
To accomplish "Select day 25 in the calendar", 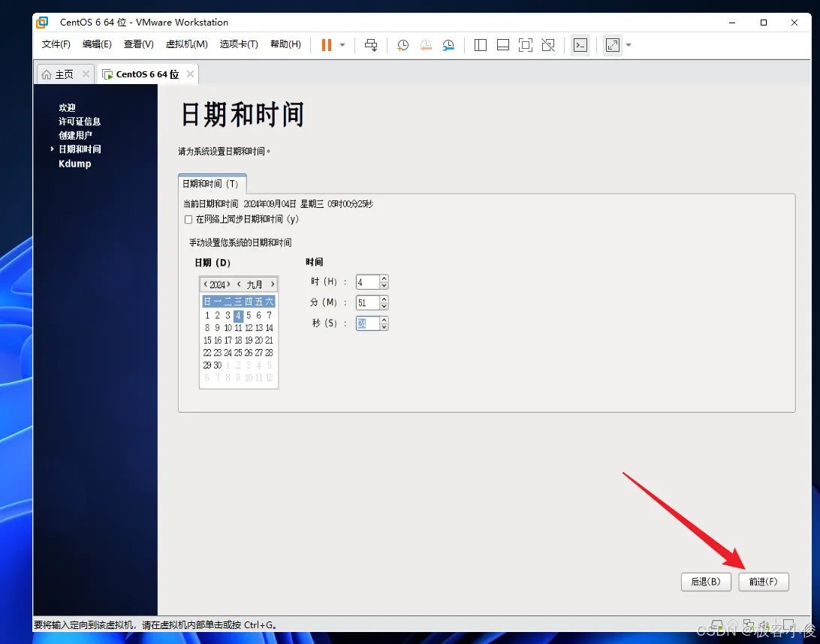I will point(238,353).
